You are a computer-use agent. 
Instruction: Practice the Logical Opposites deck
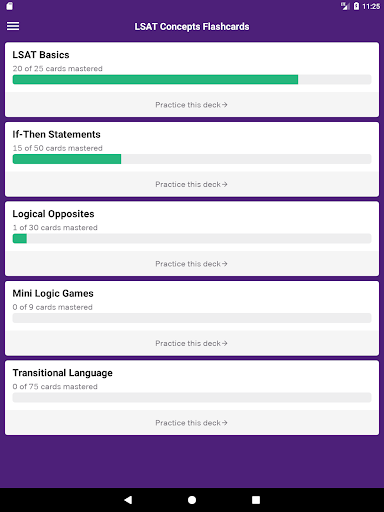(x=192, y=264)
